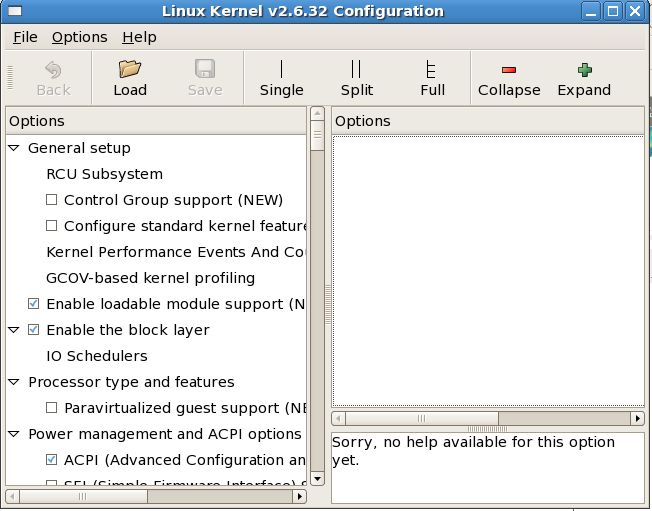The image size is (652, 511).
Task: Collapse the Enable the block layer node
Action: click(14, 330)
